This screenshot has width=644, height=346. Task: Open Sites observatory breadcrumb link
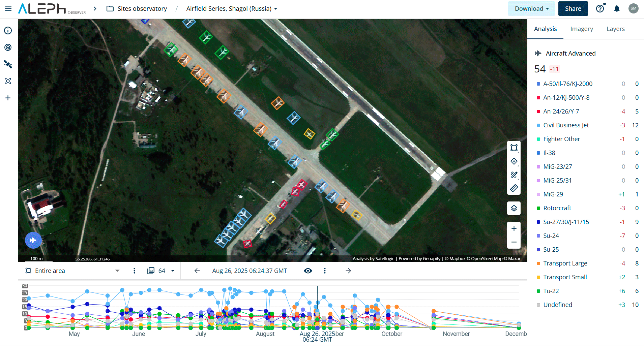(142, 9)
